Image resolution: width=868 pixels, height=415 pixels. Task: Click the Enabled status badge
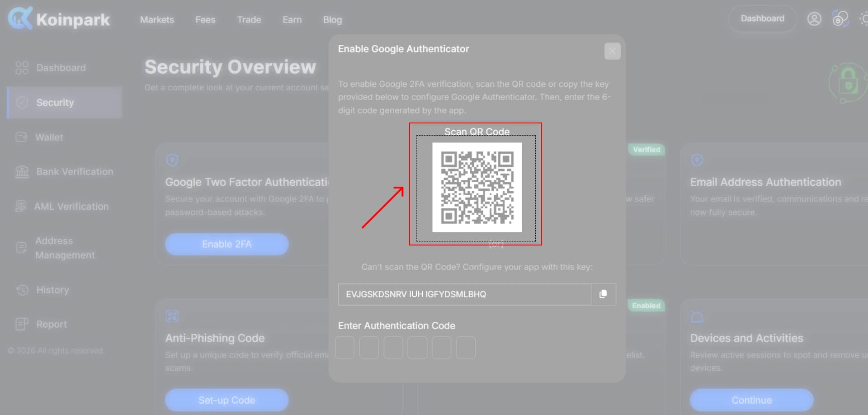click(x=646, y=306)
